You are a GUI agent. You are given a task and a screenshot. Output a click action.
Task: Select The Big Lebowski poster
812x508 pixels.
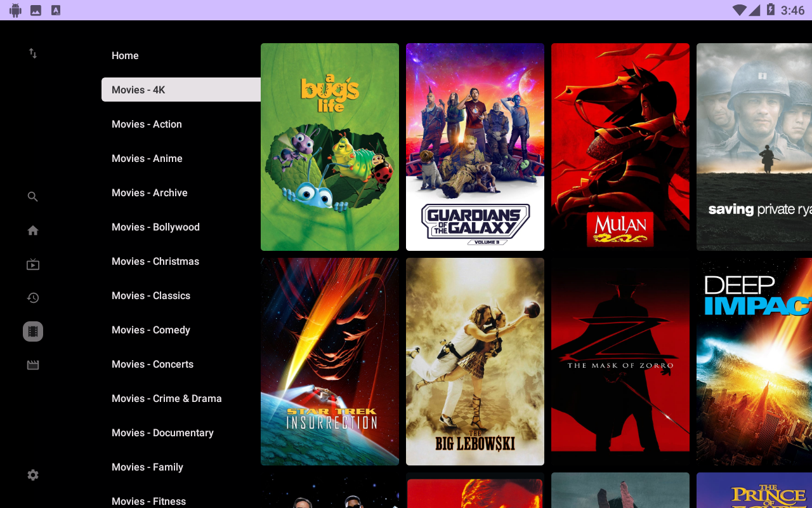click(x=475, y=361)
